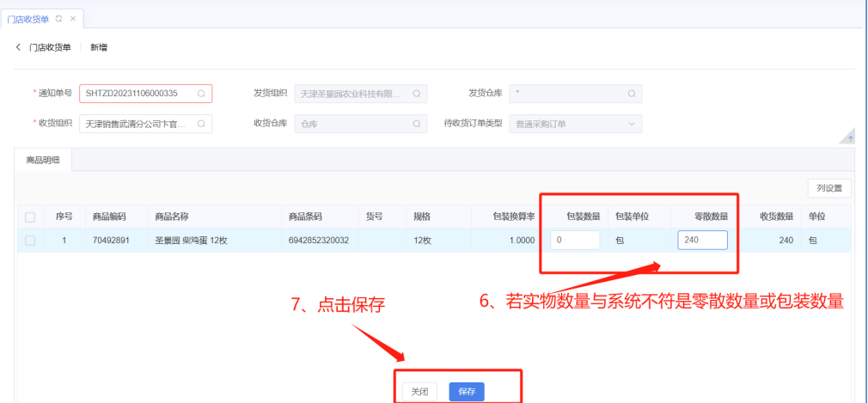Collapse the form header with corner arrow
Image resolution: width=868 pixels, height=403 pixels.
coord(849,137)
